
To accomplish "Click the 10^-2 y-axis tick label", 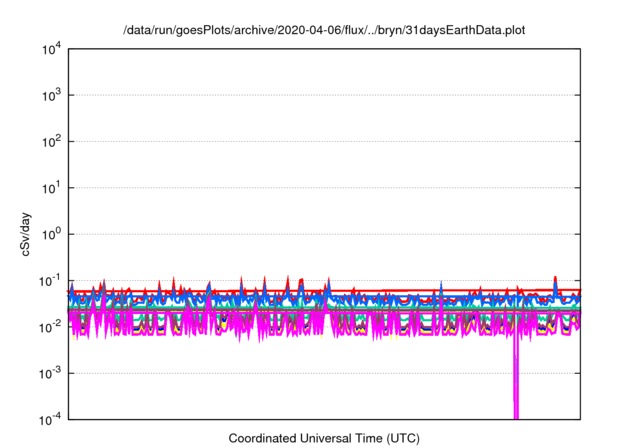I will (x=50, y=326).
